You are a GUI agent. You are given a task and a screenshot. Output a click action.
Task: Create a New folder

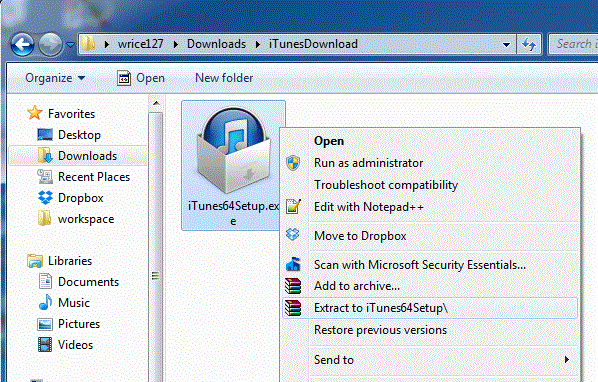224,78
